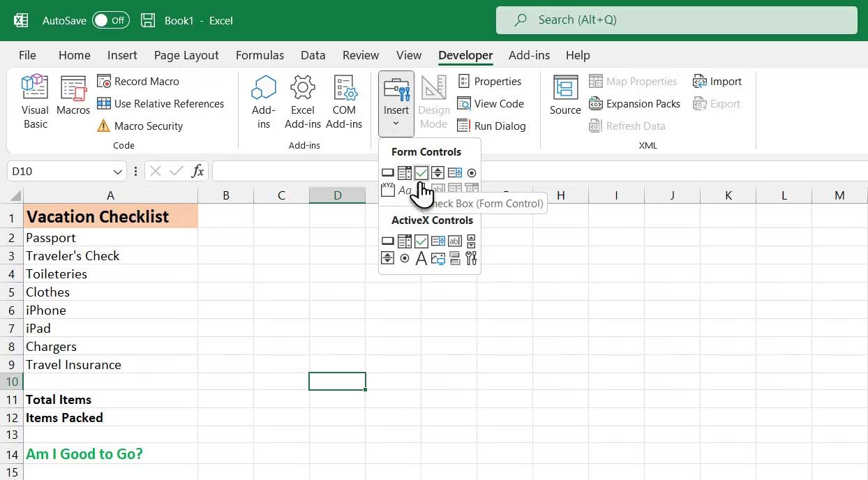Open the Add-ins ribbon tab
This screenshot has width=868, height=480.
(x=529, y=55)
